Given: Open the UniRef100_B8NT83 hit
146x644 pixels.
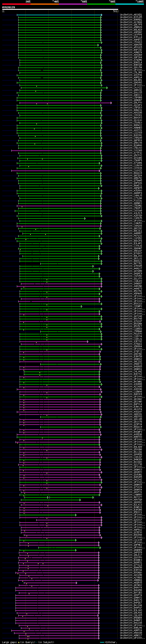Looking at the screenshot, I should pos(131,437).
